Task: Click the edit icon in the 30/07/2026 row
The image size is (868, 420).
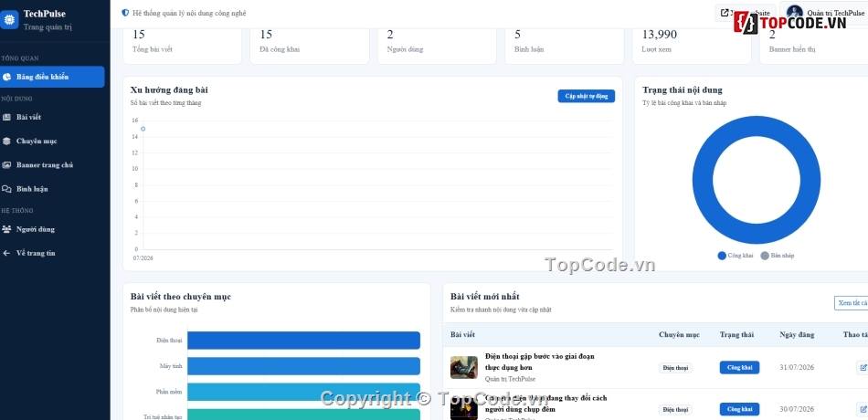Action: tap(863, 409)
